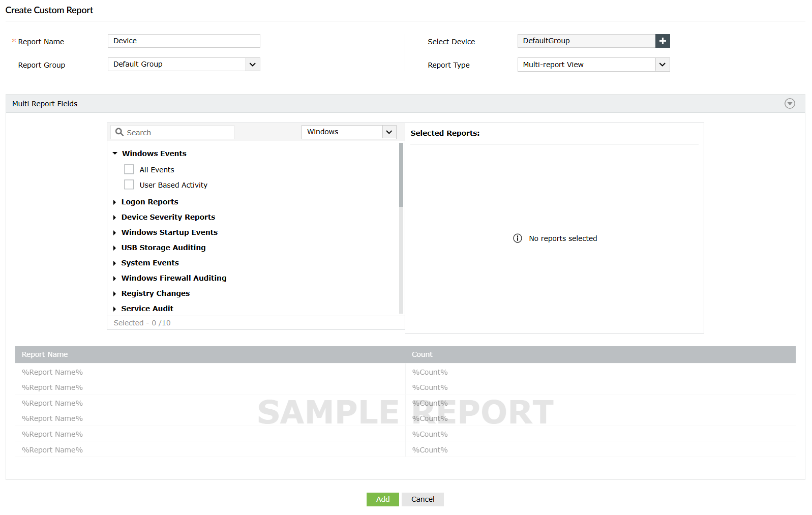Open the Windows category dropdown
This screenshot has width=812, height=515.
point(349,132)
